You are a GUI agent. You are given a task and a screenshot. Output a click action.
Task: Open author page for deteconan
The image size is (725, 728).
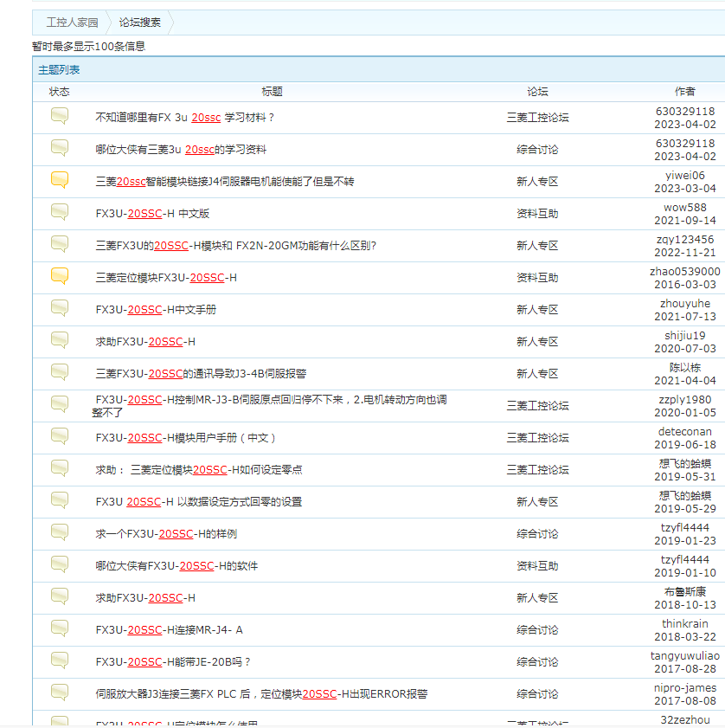coord(684,432)
